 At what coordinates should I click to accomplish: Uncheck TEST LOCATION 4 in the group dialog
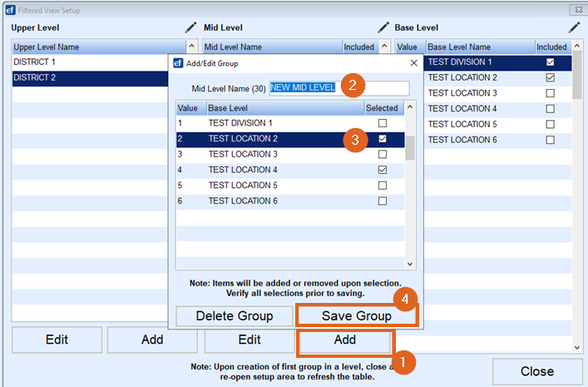[383, 170]
